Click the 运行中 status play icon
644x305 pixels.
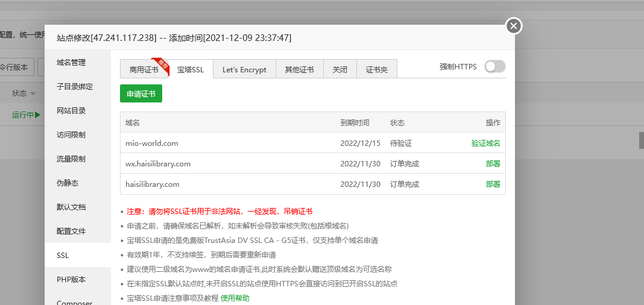[37, 115]
